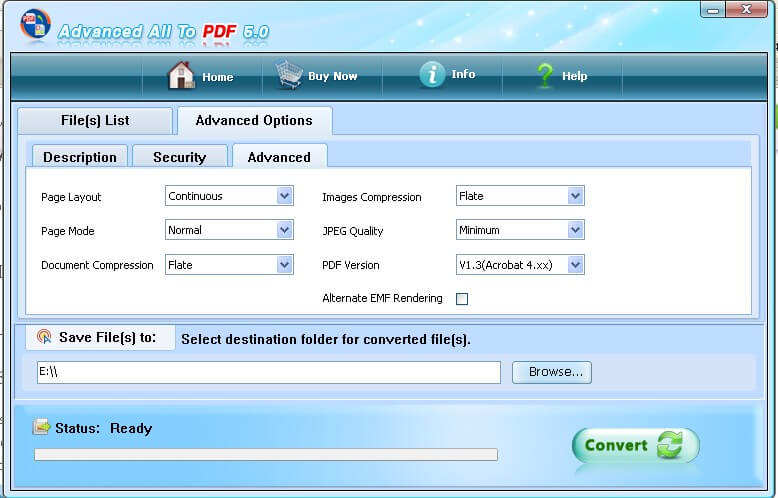Image resolution: width=778 pixels, height=498 pixels.
Task: Click 'Select destination folder for converted file(s).' text
Action: [x=326, y=339]
